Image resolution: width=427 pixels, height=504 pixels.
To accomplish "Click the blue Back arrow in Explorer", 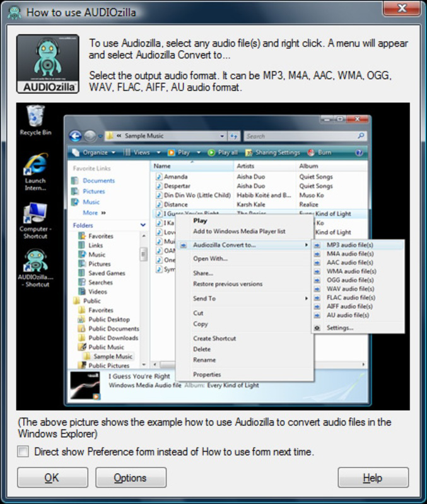I will pos(76,136).
